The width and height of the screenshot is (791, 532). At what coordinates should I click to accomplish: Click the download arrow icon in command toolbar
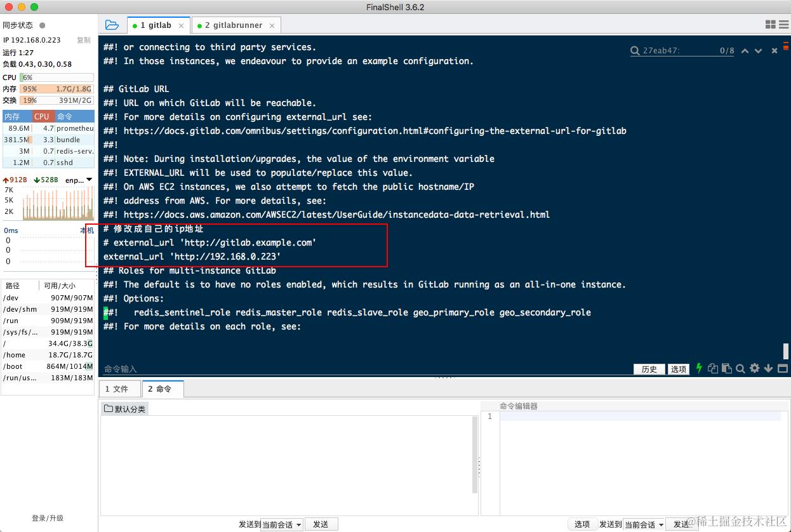point(768,368)
